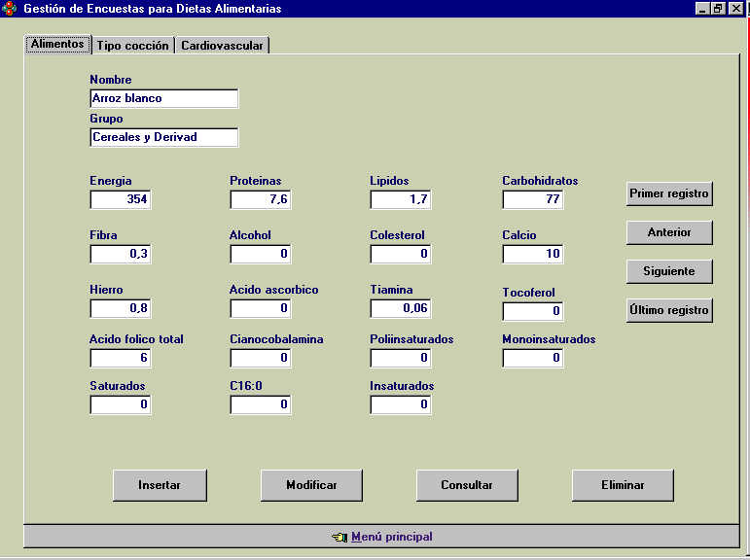Navigate to the Anterior record
The height and width of the screenshot is (560, 750).
tap(669, 232)
